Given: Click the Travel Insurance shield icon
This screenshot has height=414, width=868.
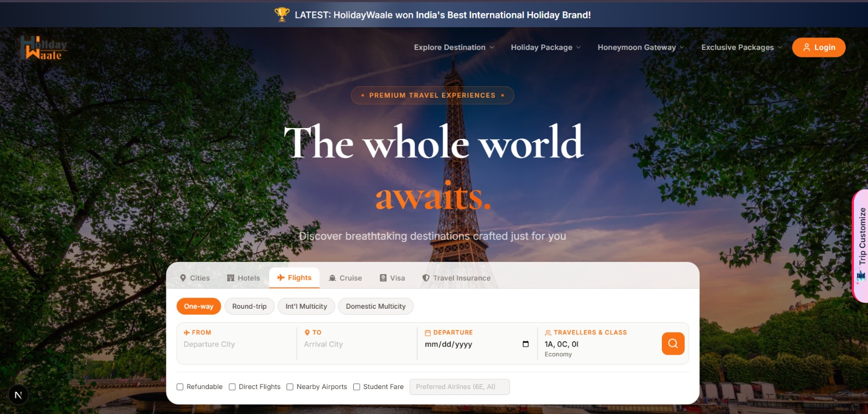Looking at the screenshot, I should pyautogui.click(x=426, y=278).
